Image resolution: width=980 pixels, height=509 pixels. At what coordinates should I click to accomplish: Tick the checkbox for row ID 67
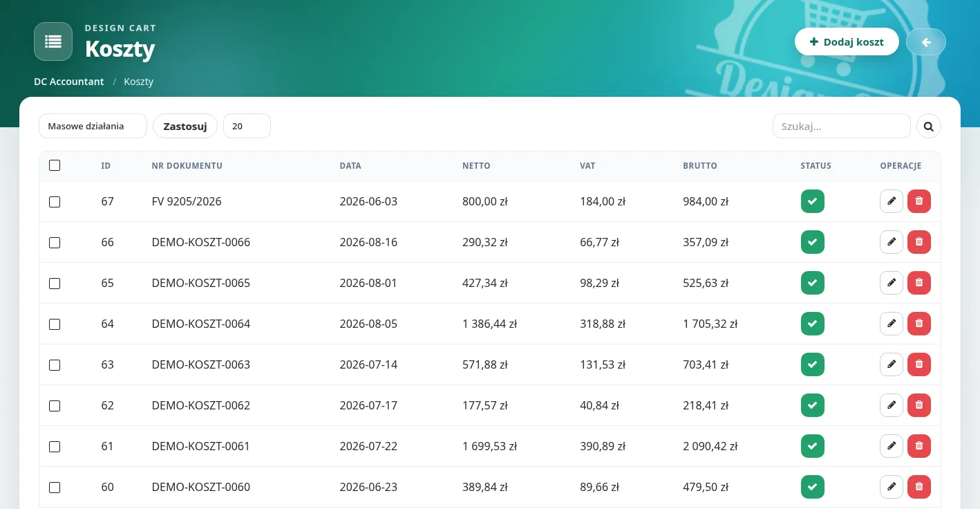55,202
